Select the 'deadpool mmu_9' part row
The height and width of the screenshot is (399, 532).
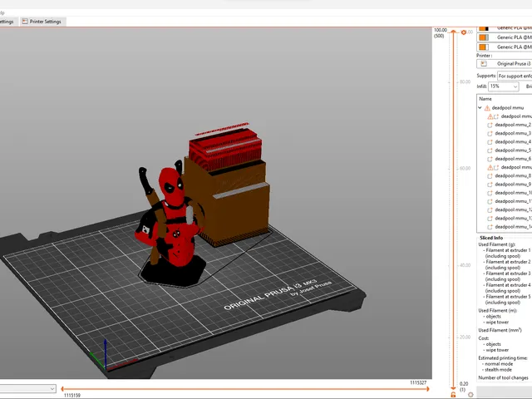[505, 185]
